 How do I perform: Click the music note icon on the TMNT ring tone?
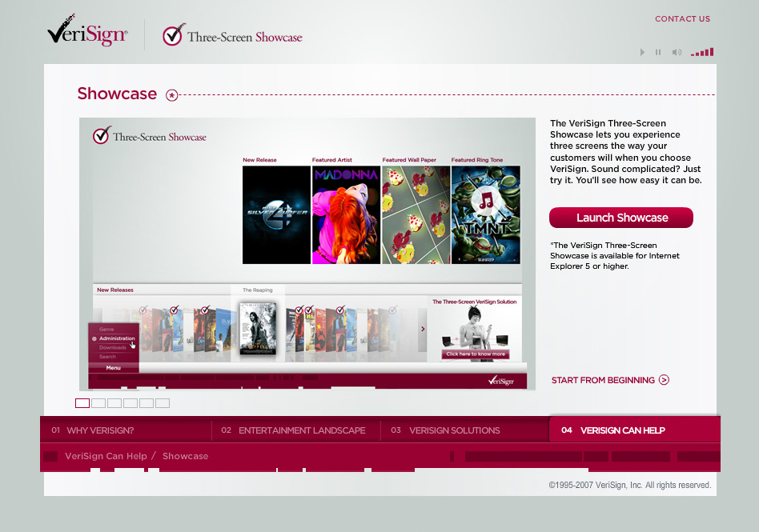click(x=486, y=201)
